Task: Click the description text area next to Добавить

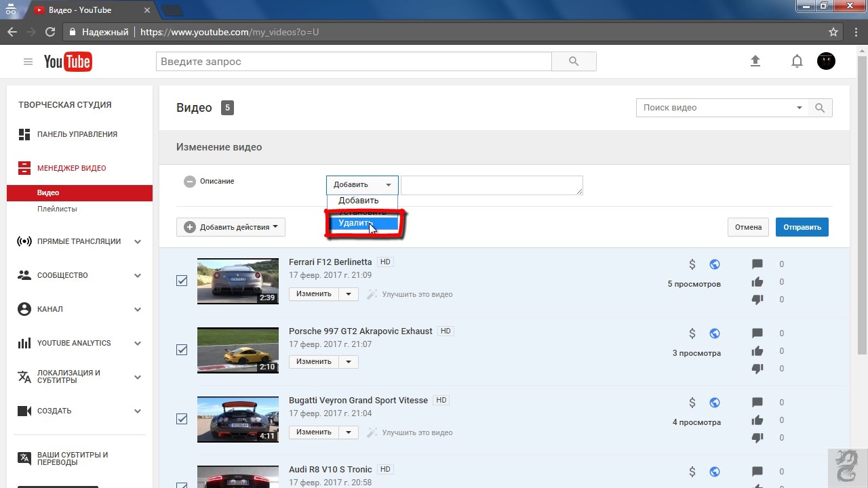Action: [492, 185]
